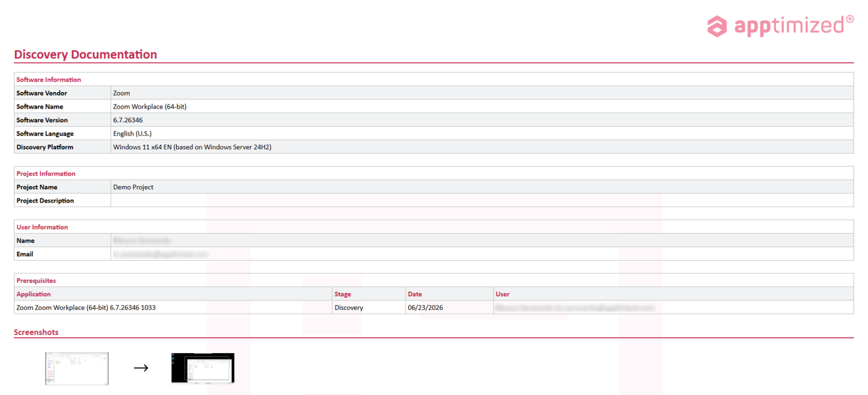
Task: Click the Software Language label
Action: (x=45, y=133)
